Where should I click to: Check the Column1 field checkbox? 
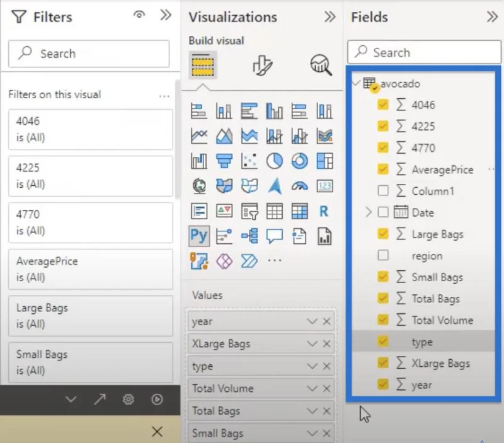pyautogui.click(x=383, y=191)
